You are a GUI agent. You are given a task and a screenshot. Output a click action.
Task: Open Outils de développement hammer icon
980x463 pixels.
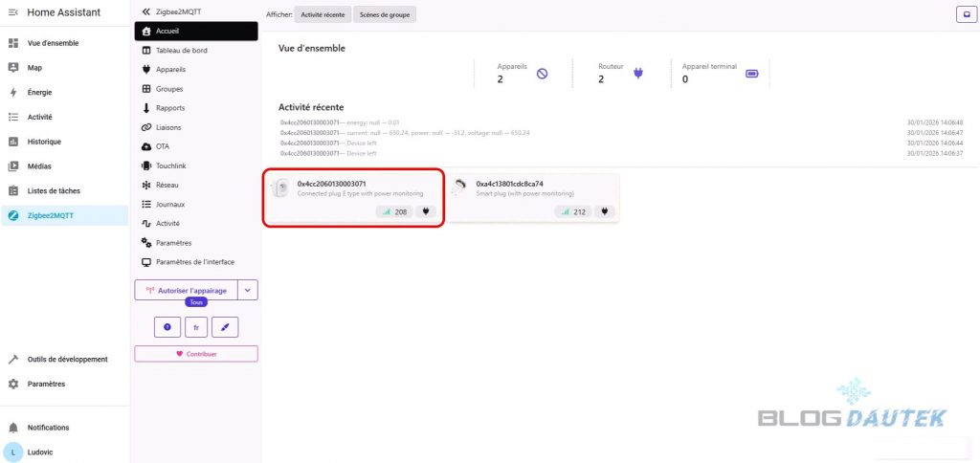(13, 360)
